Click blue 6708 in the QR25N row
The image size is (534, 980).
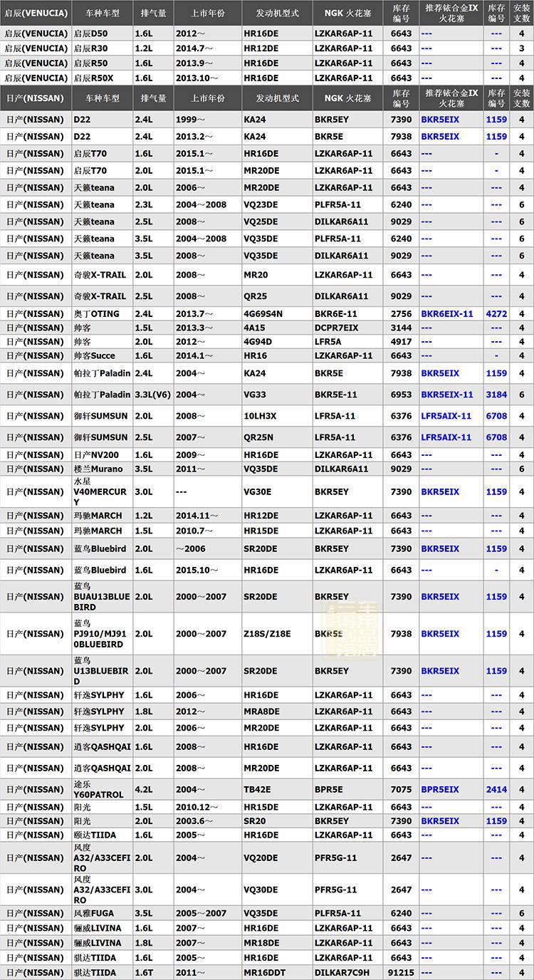pos(496,437)
